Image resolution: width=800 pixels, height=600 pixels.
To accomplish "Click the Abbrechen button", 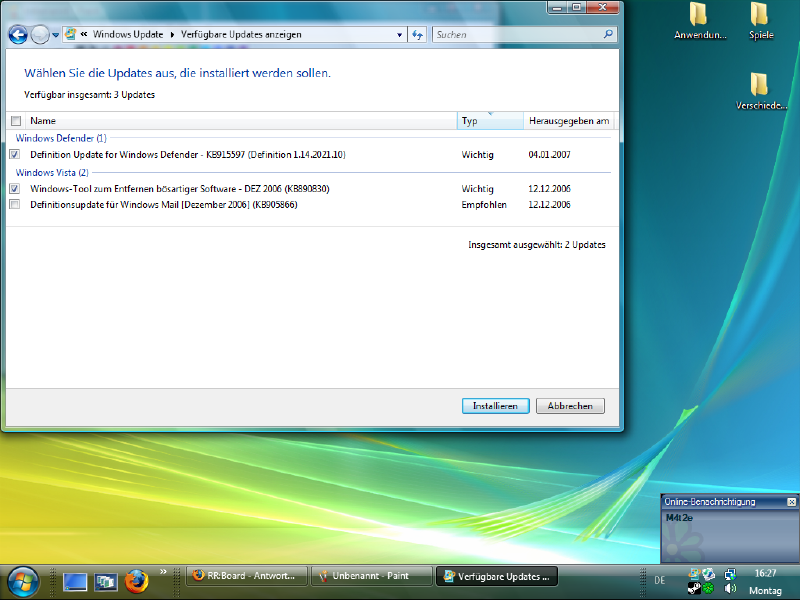I will (x=570, y=406).
